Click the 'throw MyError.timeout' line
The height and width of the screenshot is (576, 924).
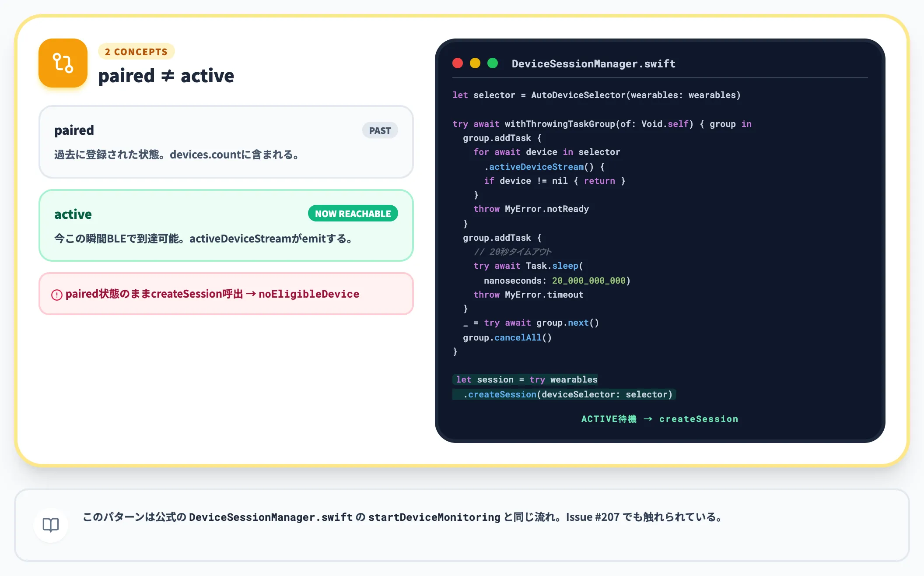click(528, 295)
